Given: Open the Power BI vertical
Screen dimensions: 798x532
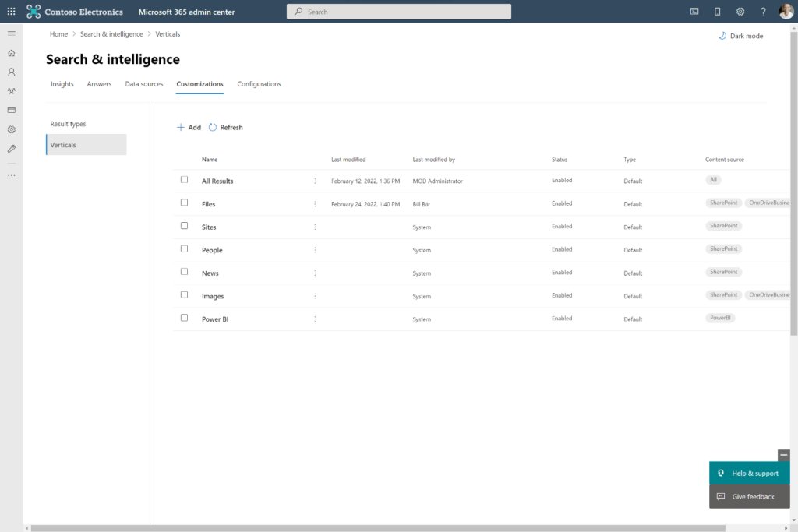Looking at the screenshot, I should pos(215,319).
